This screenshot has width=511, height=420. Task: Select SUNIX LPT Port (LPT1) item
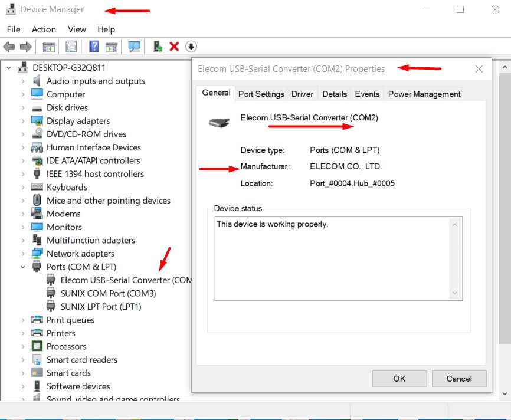click(x=101, y=307)
